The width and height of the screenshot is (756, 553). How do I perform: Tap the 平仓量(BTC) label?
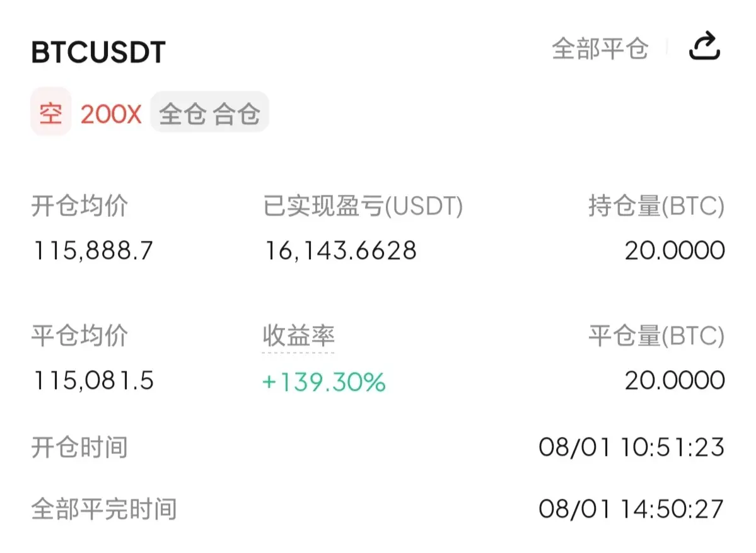pos(656,335)
